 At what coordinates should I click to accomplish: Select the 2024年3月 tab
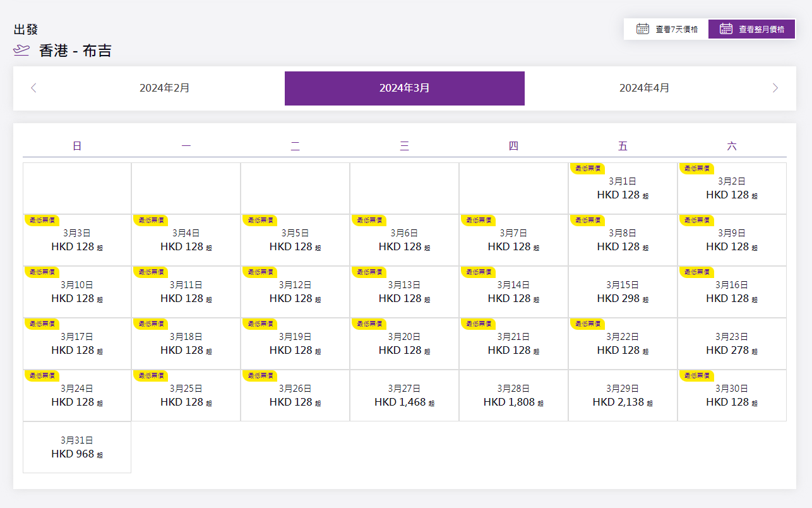click(x=404, y=88)
